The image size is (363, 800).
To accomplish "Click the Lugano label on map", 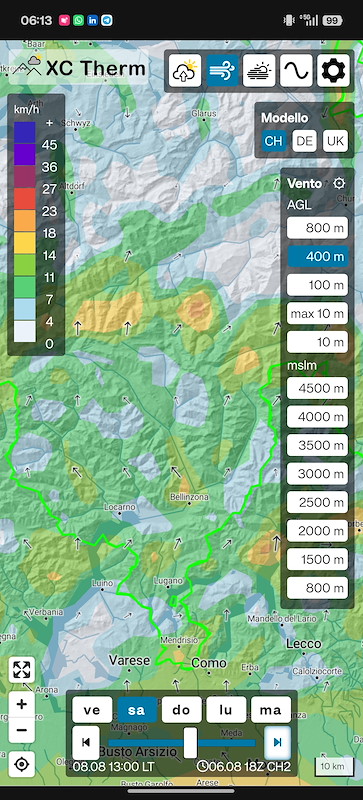I will pos(169,581).
